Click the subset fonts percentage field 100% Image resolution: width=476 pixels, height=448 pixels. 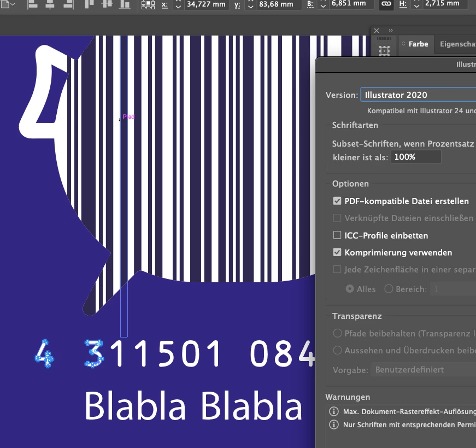click(416, 157)
